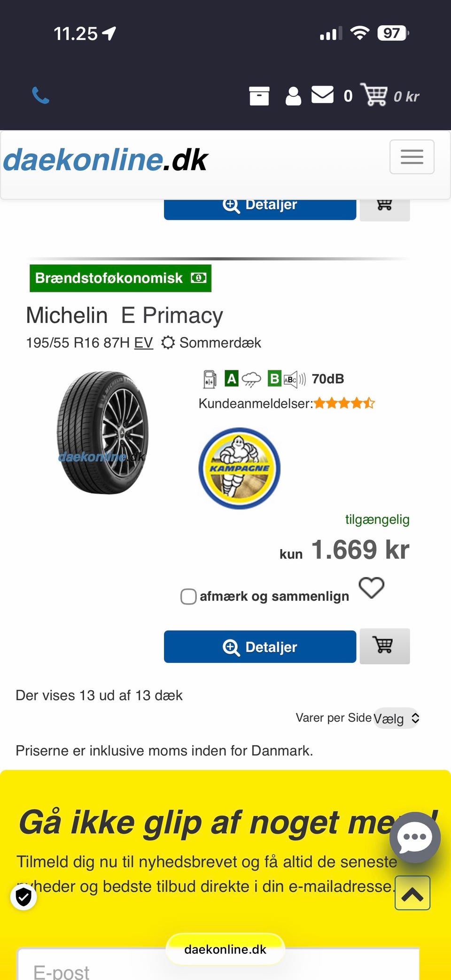Add Michelin E Primacy to cart
451x980 pixels.
(384, 646)
